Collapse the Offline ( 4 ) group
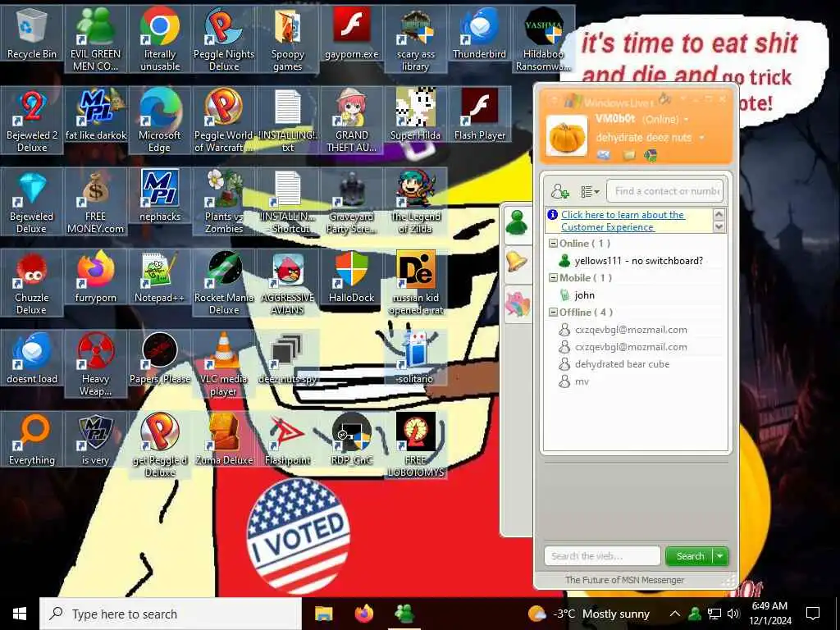 click(553, 312)
